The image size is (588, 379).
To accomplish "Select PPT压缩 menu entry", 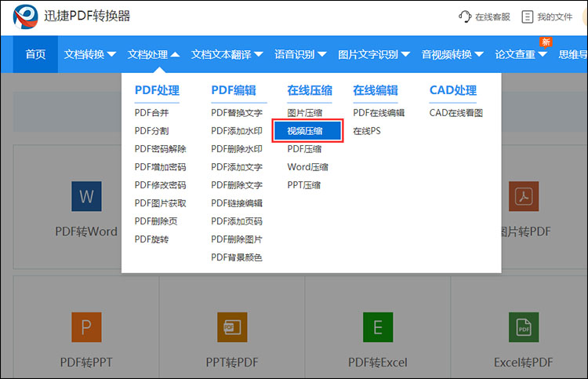I will (x=304, y=185).
